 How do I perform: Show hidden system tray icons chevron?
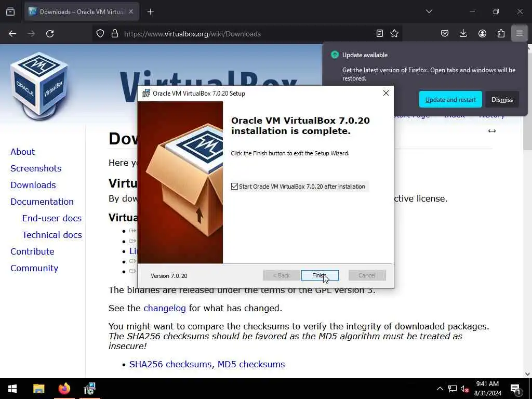[440, 389]
